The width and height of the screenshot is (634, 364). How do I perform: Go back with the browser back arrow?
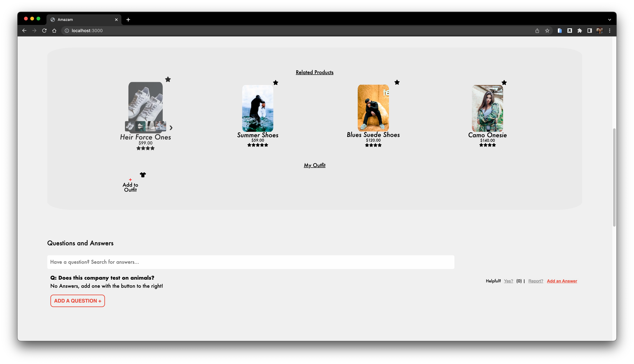click(x=24, y=31)
